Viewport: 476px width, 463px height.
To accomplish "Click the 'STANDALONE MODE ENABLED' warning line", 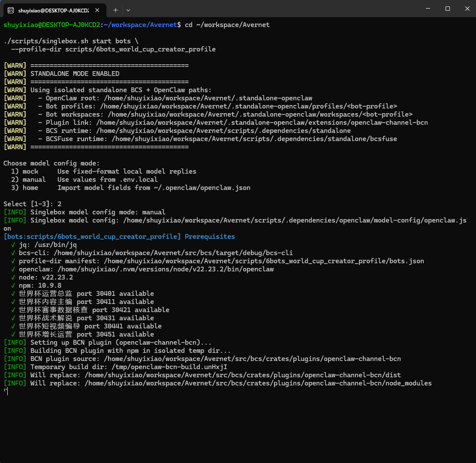I will pyautogui.click(x=62, y=74).
